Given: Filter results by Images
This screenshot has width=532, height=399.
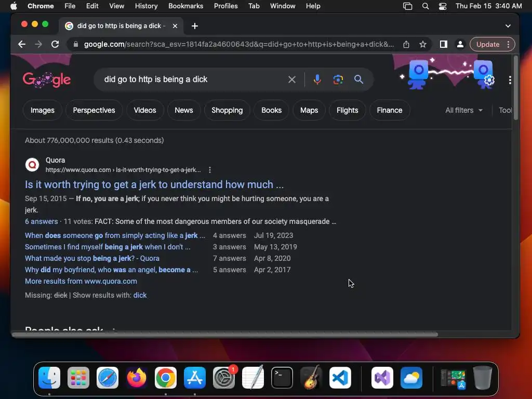Looking at the screenshot, I should coord(43,110).
